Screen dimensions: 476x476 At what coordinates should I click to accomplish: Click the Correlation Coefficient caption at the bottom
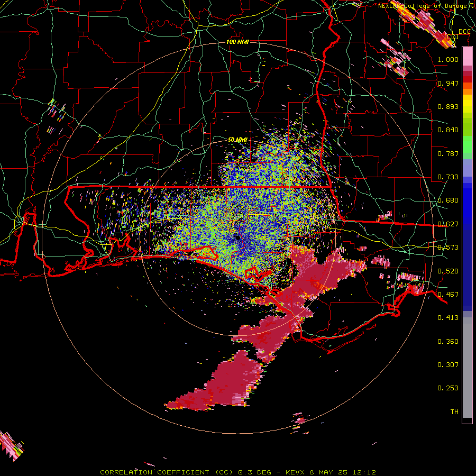238,472
